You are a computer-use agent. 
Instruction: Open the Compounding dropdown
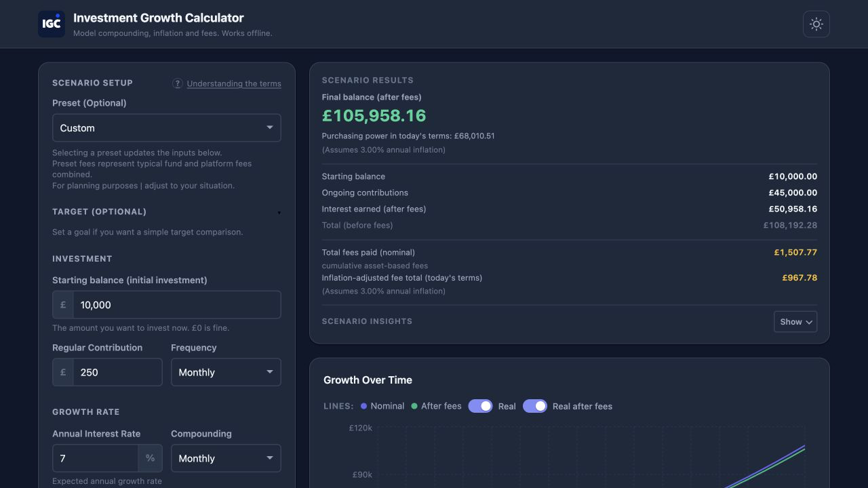(x=226, y=458)
